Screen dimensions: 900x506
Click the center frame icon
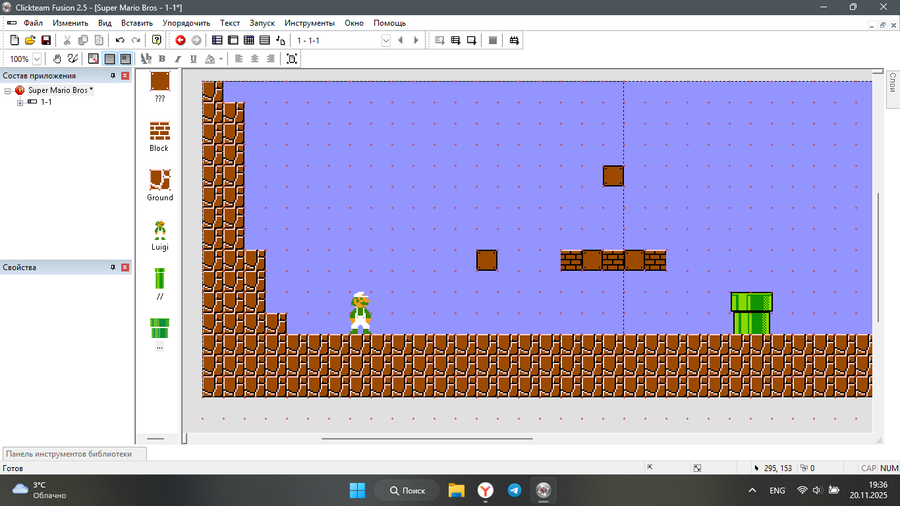tap(292, 59)
